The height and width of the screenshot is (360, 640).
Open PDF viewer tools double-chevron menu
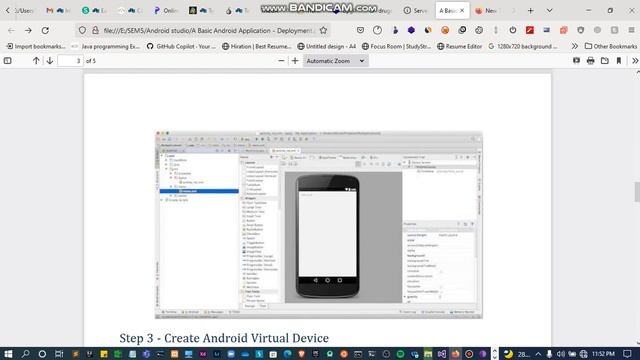point(635,61)
